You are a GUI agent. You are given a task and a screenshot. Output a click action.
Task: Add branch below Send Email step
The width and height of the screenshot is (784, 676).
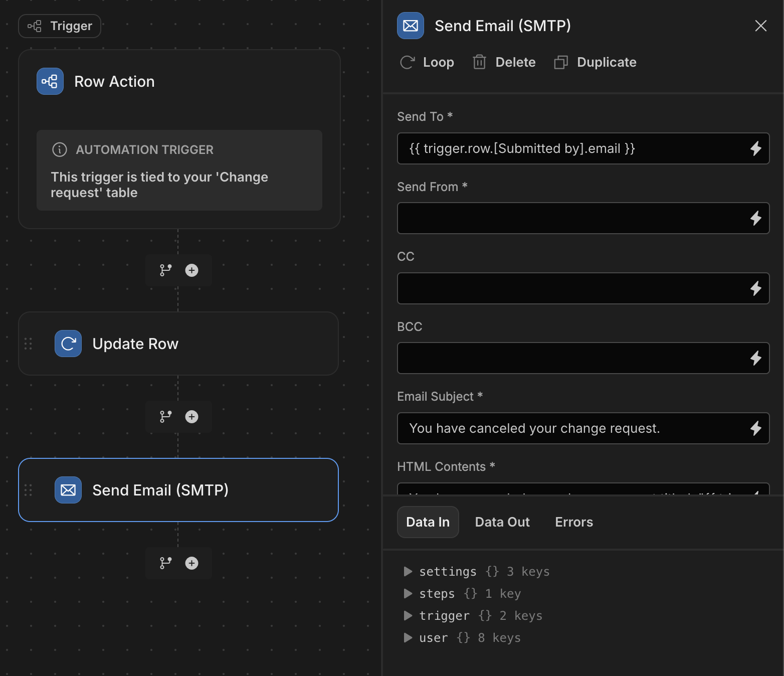point(165,563)
